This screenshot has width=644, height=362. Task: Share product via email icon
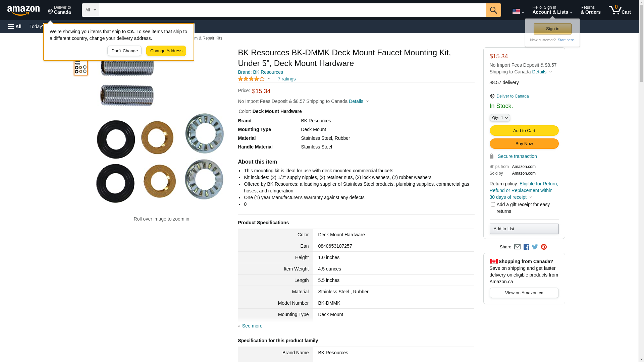pyautogui.click(x=517, y=247)
